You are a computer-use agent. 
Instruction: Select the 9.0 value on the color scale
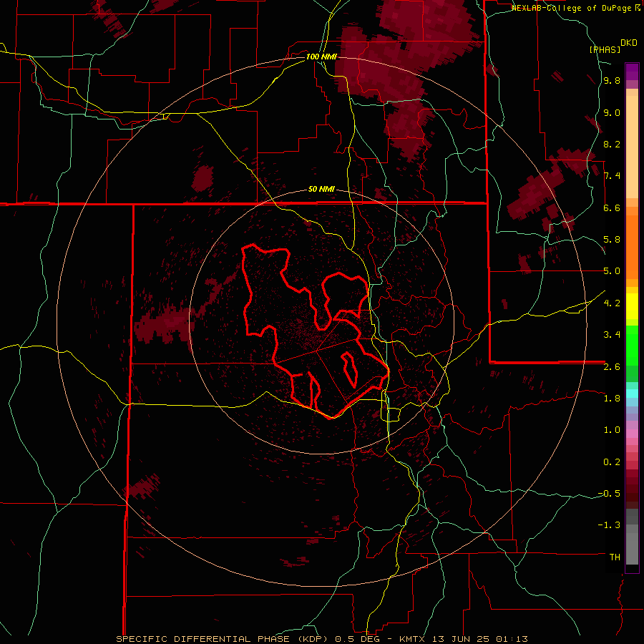pos(612,113)
